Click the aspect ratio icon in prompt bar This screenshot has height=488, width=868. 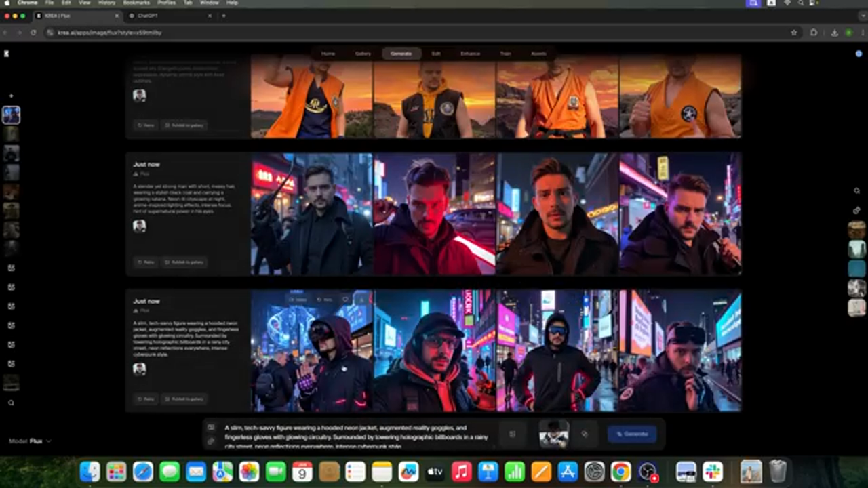[x=513, y=434]
